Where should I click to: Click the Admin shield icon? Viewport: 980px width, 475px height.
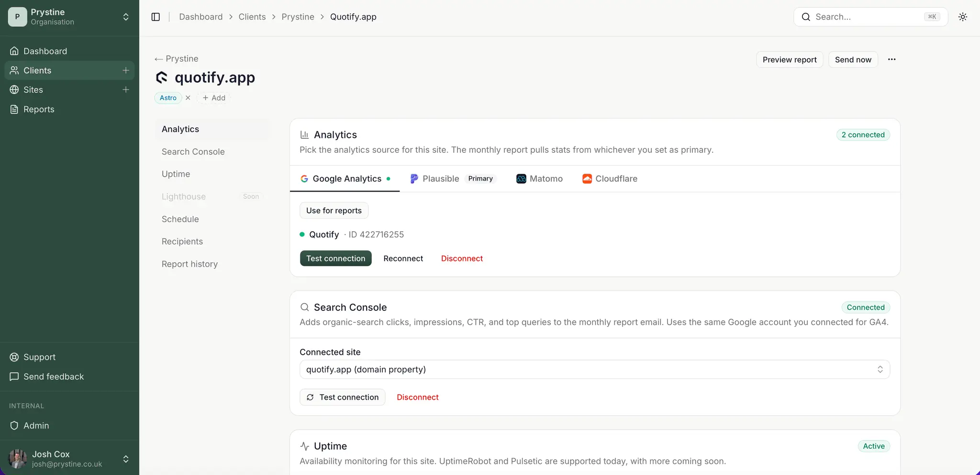(x=14, y=426)
